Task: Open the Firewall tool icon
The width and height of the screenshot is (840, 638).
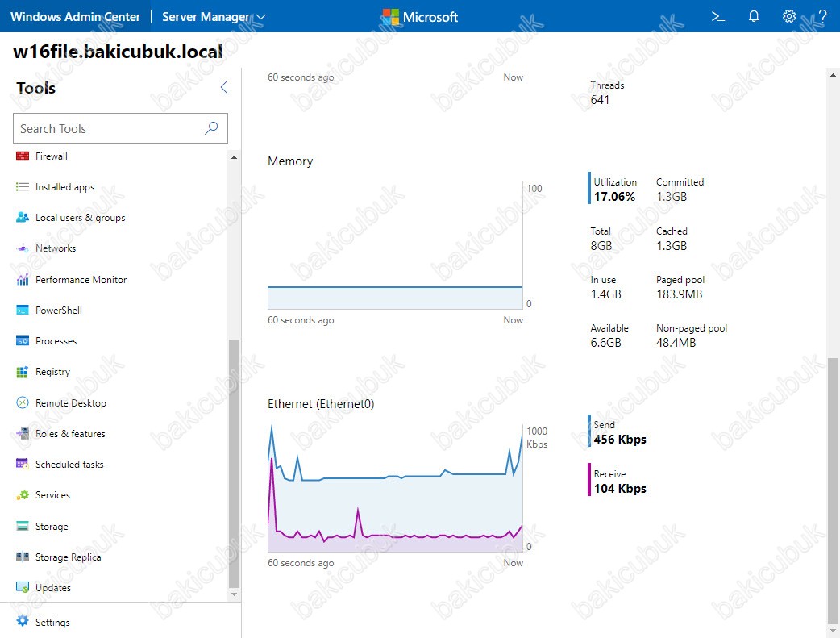Action: point(23,156)
